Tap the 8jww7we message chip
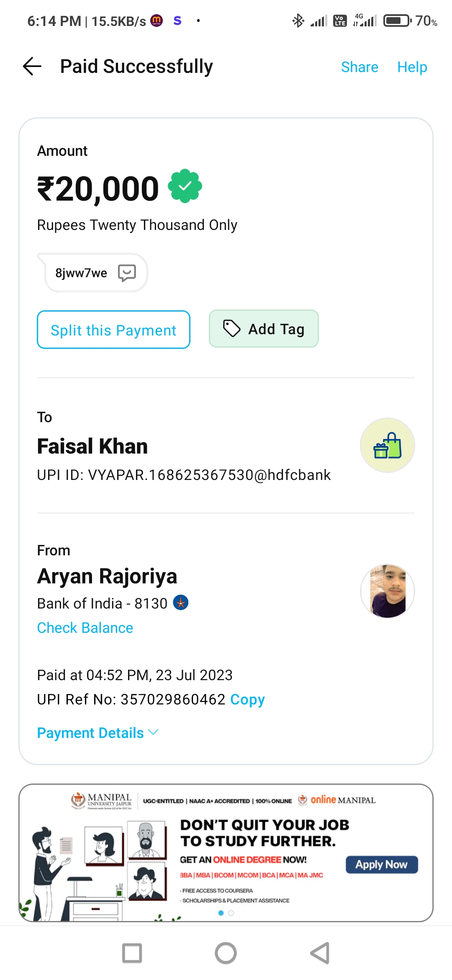Screen dimensions: 452x980 82,273
